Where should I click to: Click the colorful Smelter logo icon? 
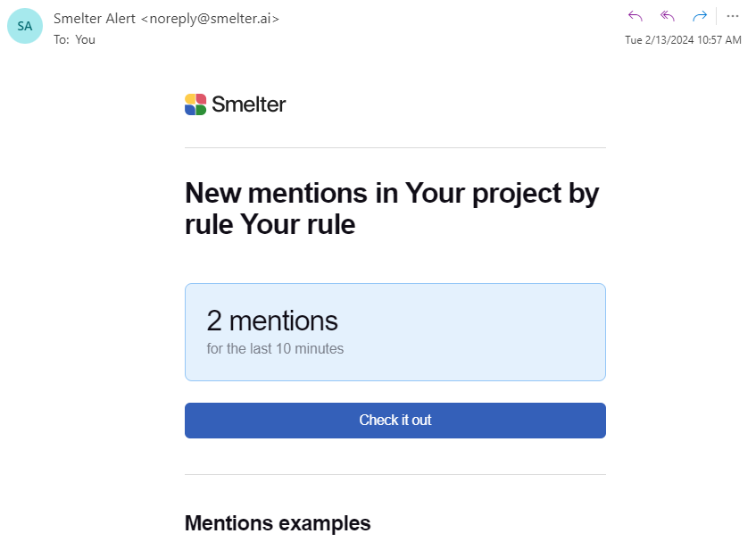pos(195,104)
